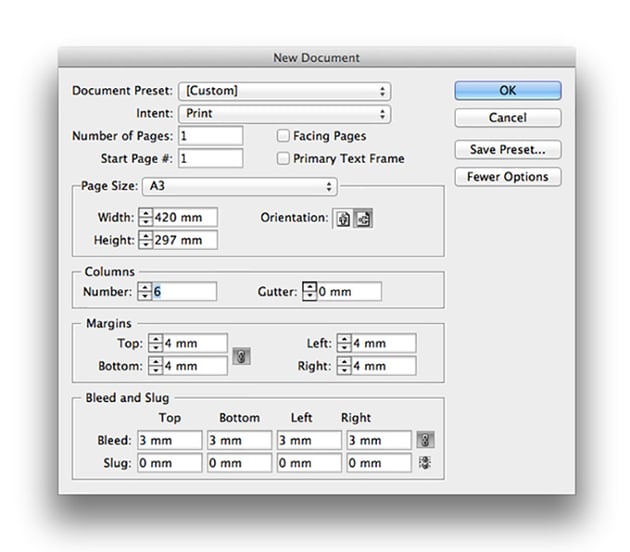Viewport: 630px width, 552px height.
Task: Click the Left margin field
Action: 383,343
